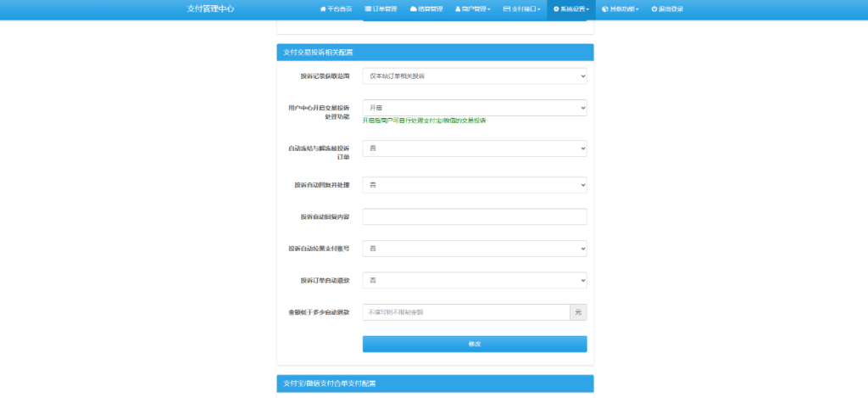Expand the 用户中心开启交易投诉处理功能 select box
868x398 pixels.
(x=474, y=108)
